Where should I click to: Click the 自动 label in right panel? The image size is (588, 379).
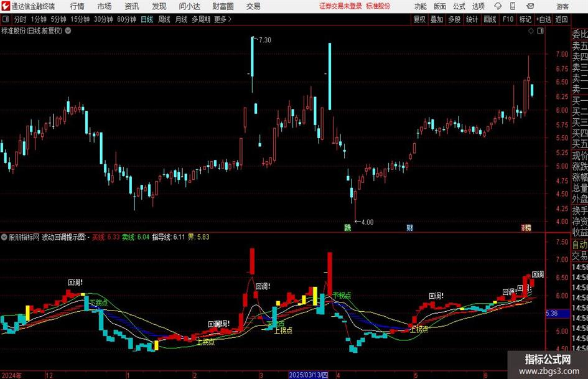(580, 245)
